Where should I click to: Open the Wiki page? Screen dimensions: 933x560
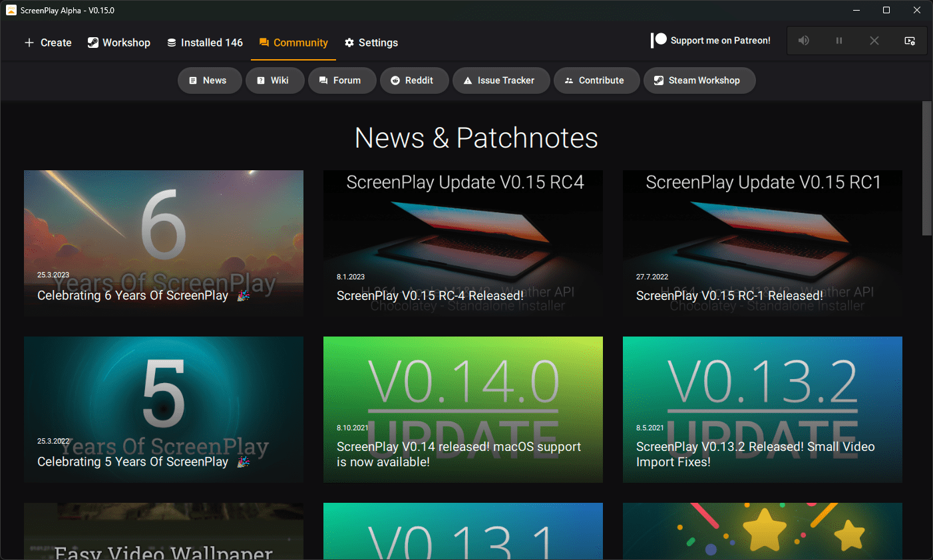click(x=275, y=80)
